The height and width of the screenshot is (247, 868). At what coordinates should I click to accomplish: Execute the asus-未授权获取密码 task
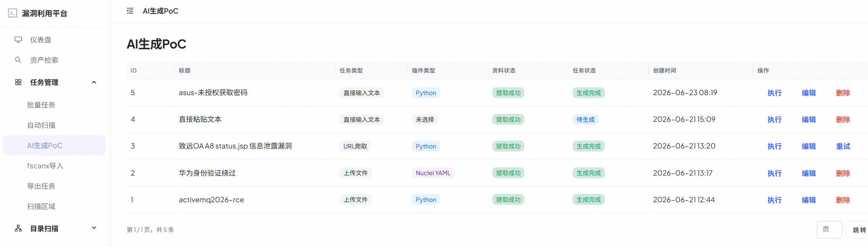pyautogui.click(x=775, y=93)
